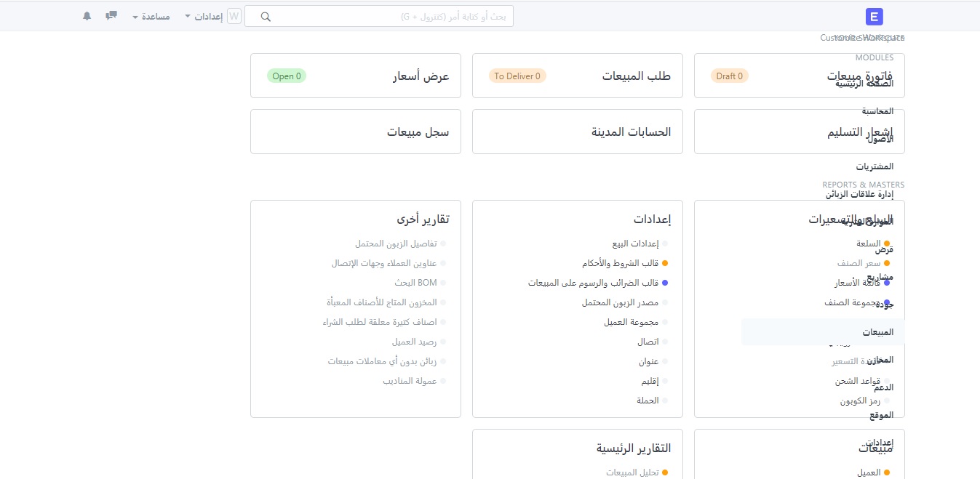
Task: Open the مساعدة dropdown menu
Action: [151, 17]
